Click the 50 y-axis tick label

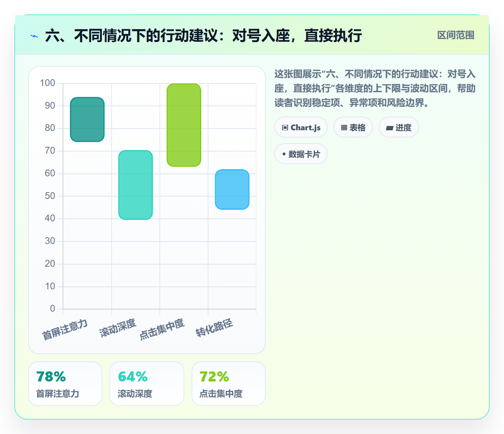[50, 196]
